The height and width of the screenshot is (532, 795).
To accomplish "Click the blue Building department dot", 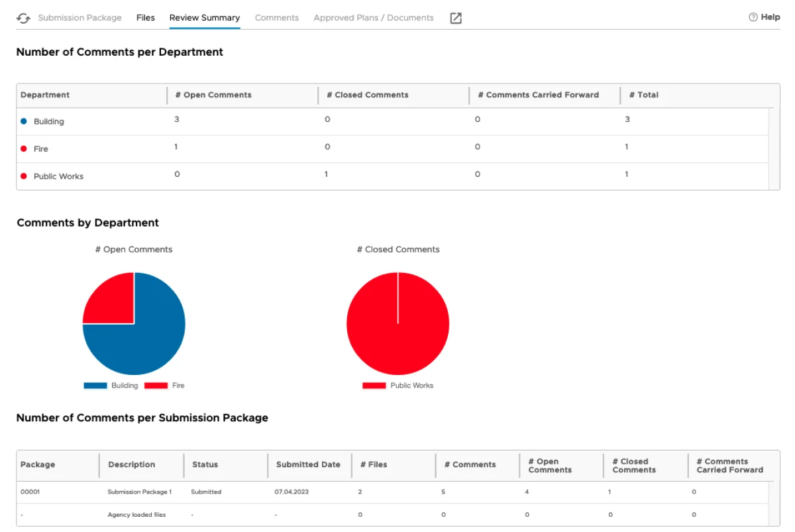I will tap(24, 121).
